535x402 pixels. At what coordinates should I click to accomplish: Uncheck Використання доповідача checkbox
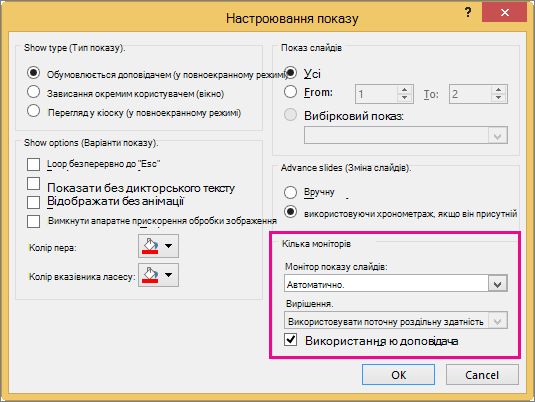290,340
